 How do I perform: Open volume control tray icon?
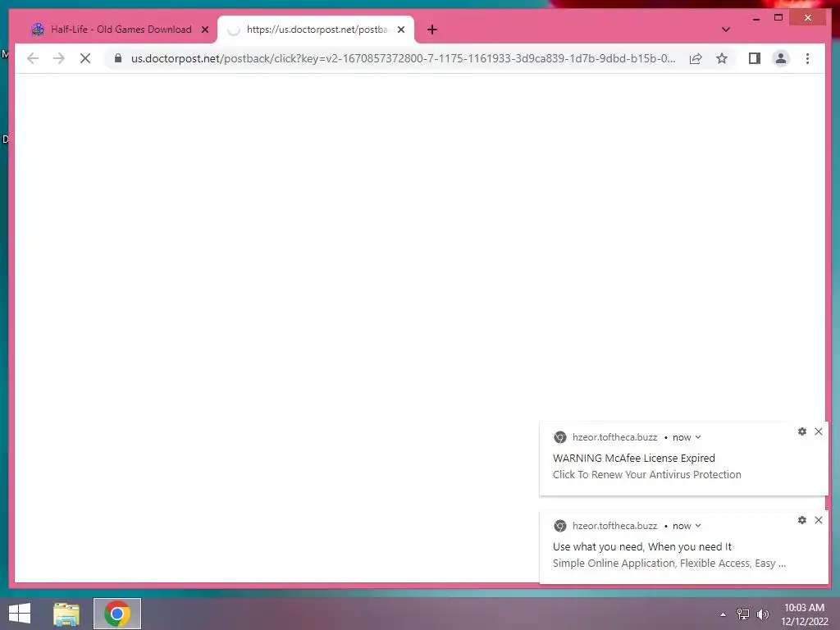point(762,614)
